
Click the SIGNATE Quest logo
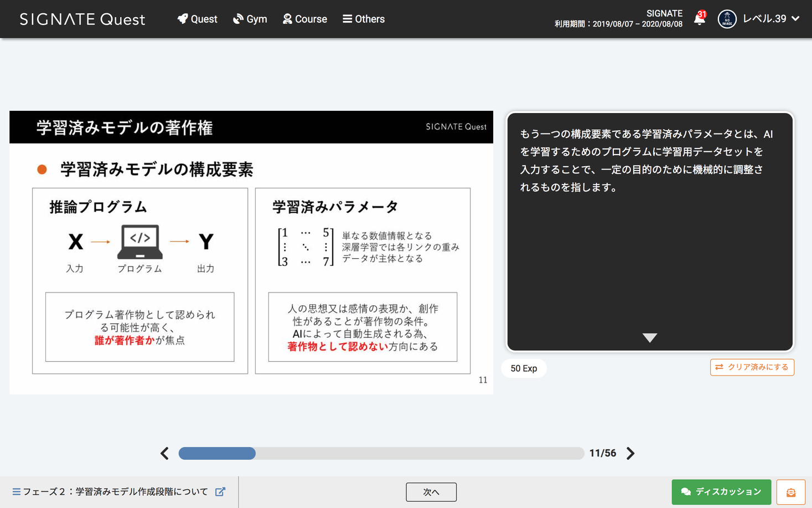(x=82, y=19)
